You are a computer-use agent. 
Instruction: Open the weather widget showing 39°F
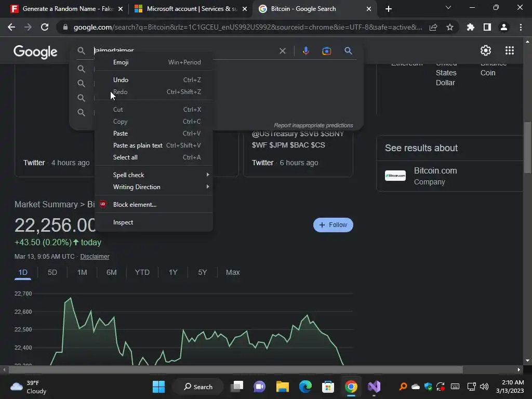coord(29,387)
